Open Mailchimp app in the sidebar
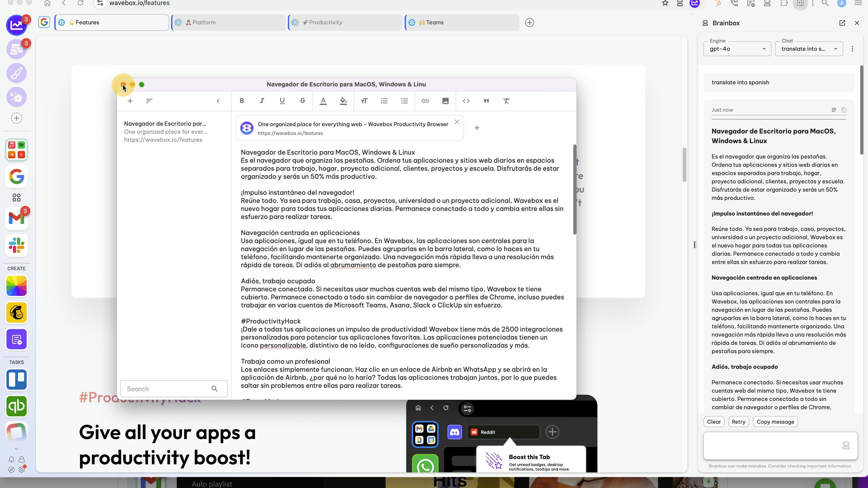 (x=17, y=312)
